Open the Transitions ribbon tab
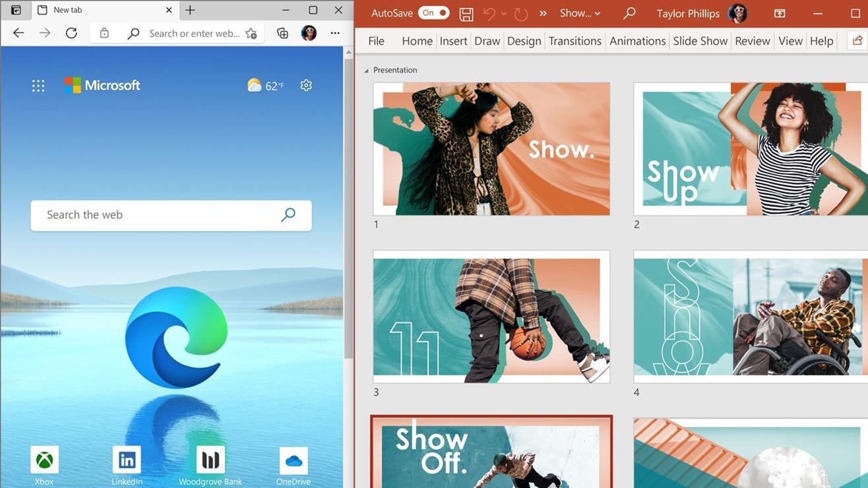Screen dimensions: 868x488 click(x=574, y=41)
